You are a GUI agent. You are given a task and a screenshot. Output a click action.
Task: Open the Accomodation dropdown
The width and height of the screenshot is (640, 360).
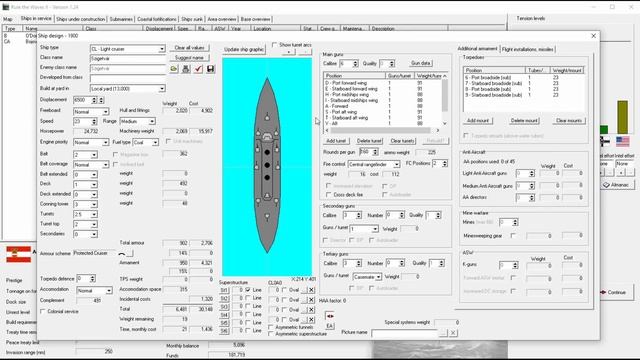(x=109, y=291)
